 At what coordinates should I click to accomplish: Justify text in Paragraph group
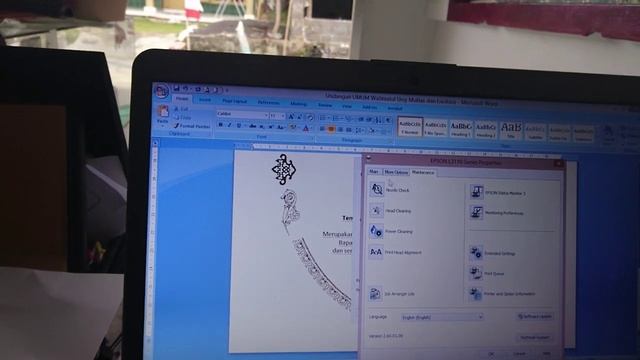pos(349,130)
